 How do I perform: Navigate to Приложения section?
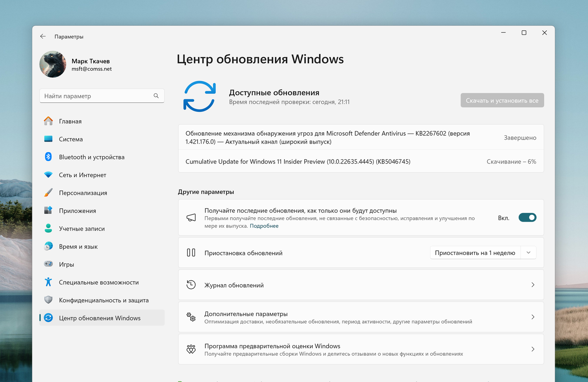(x=102, y=211)
